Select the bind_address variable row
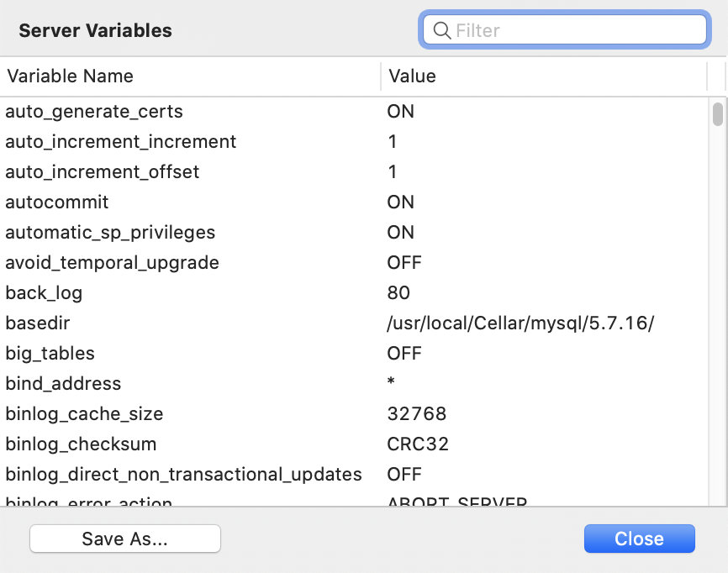Screen dimensions: 728x573 tap(63, 384)
